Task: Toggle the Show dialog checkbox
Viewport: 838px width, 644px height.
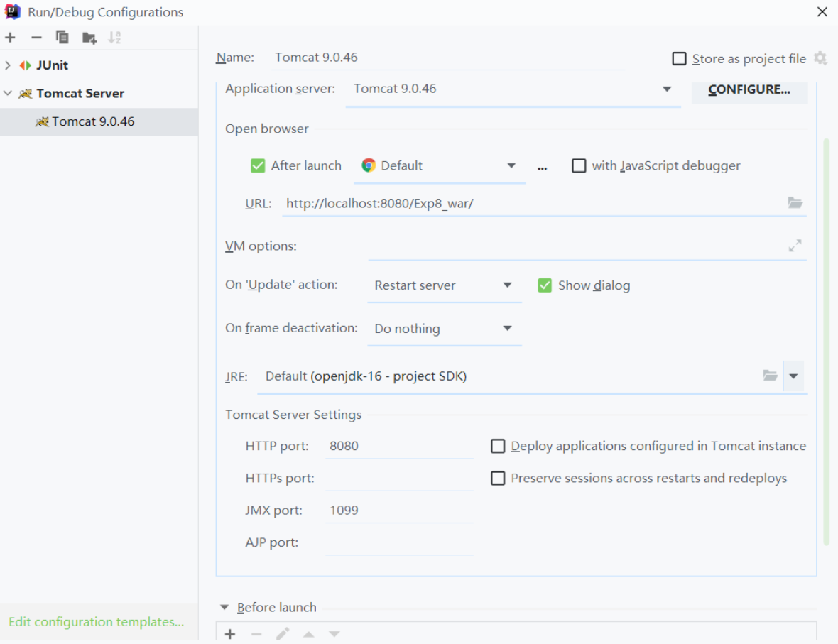Action: tap(545, 285)
